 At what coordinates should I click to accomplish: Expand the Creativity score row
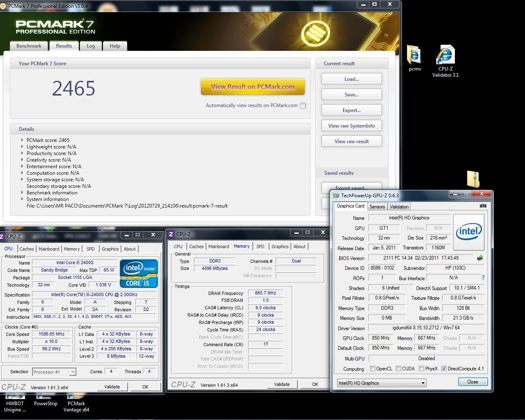22,160
